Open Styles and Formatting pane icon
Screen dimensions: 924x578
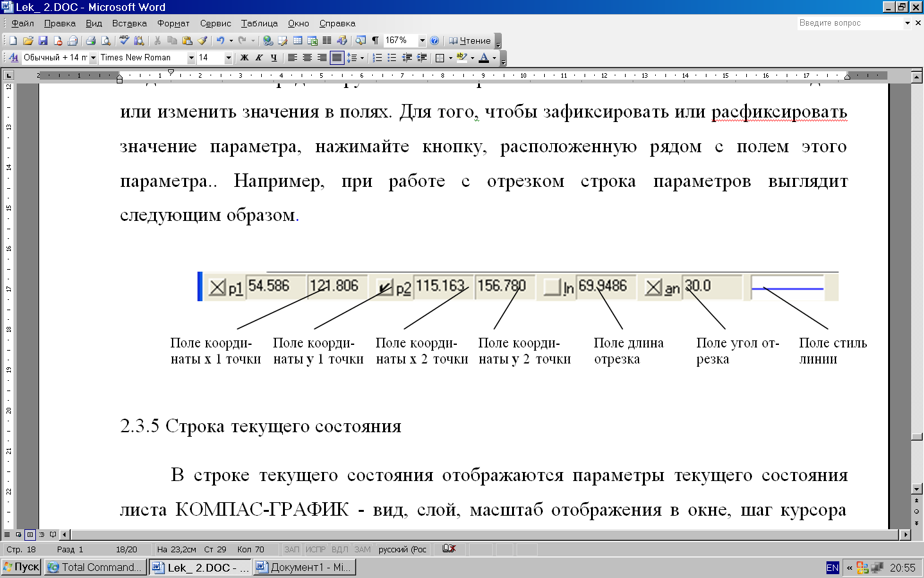[13, 58]
